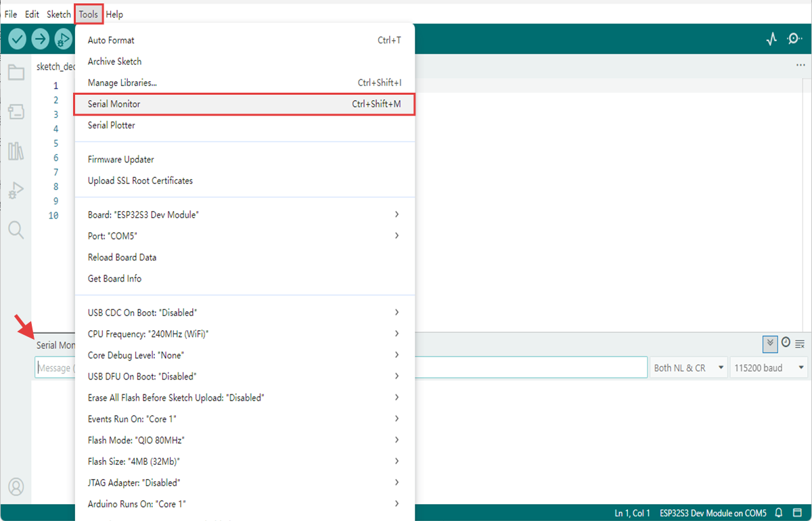Expand Events Run On Core 1 submenu

coord(244,419)
